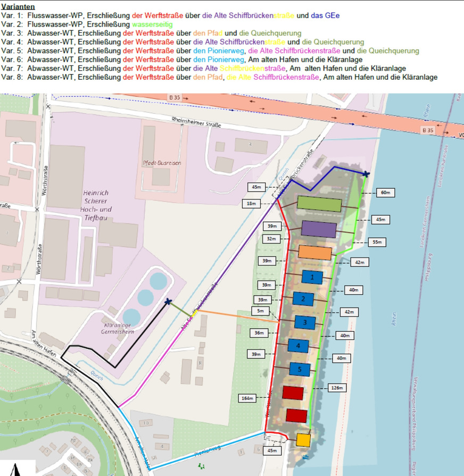The width and height of the screenshot is (464, 476).
Task: Click the north arrow symbol
Action: click(17, 470)
